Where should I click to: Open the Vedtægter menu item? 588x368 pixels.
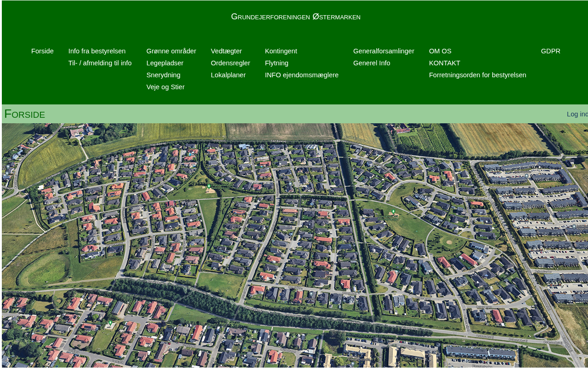coord(226,51)
